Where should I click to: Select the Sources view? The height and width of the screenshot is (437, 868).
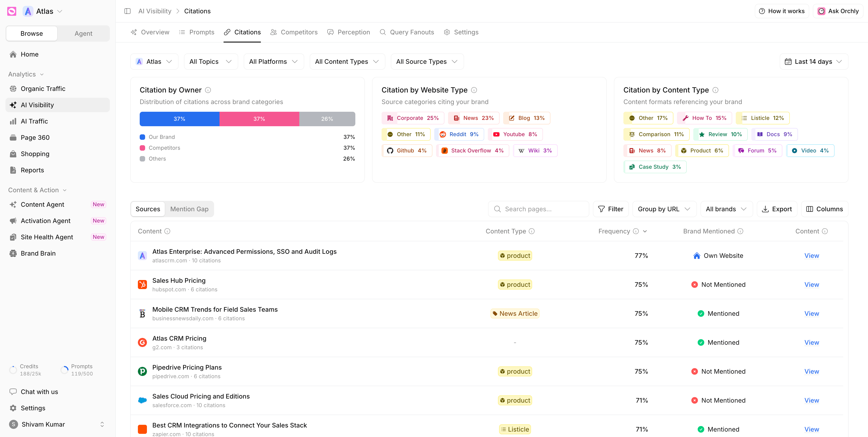pyautogui.click(x=148, y=209)
